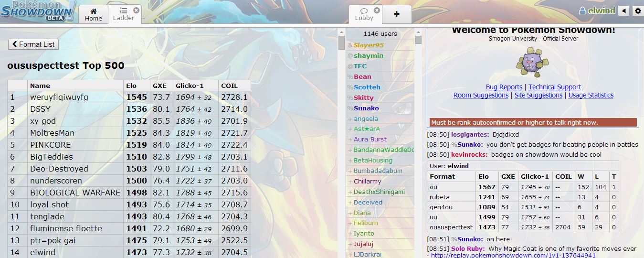The width and height of the screenshot is (644, 258).
Task: Close the Ladder tab
Action: point(136,10)
